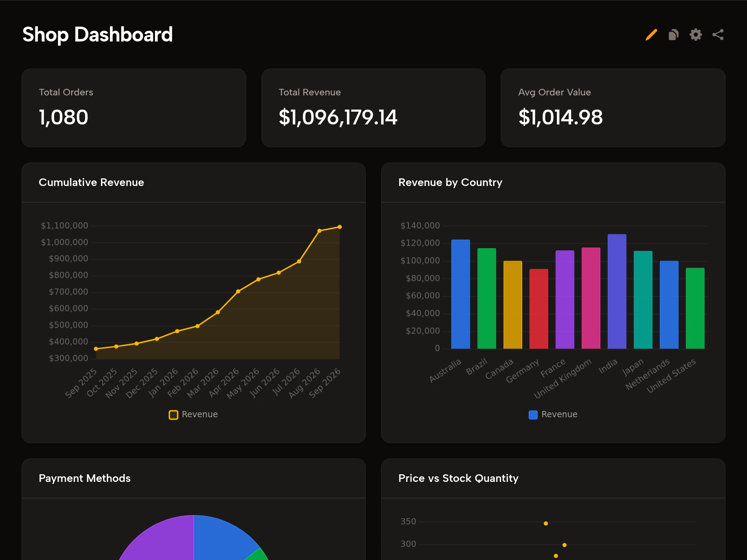The image size is (747, 560).
Task: Click the Total Revenue value $1,096,179.14
Action: point(338,117)
